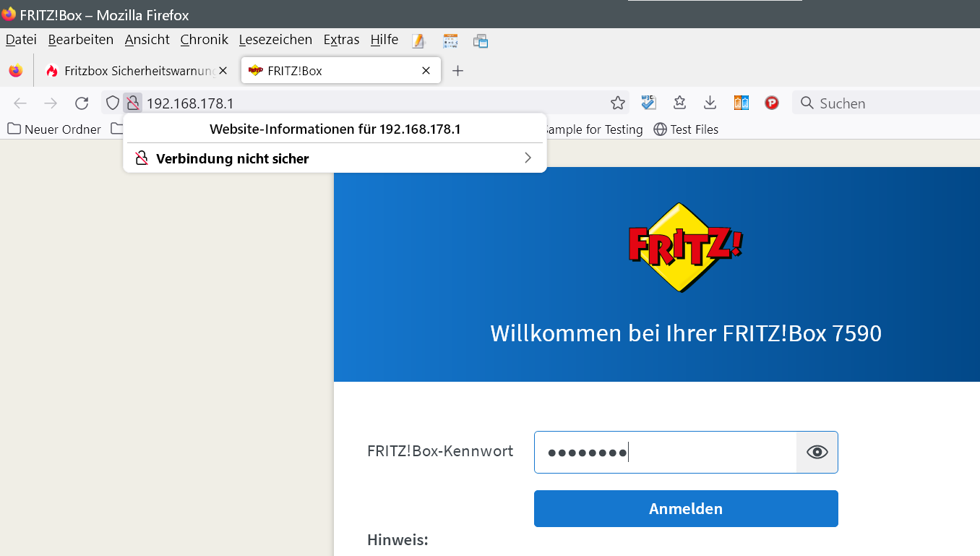This screenshot has width=980, height=556.
Task: Open the Sample for Testing bookmark
Action: click(593, 129)
